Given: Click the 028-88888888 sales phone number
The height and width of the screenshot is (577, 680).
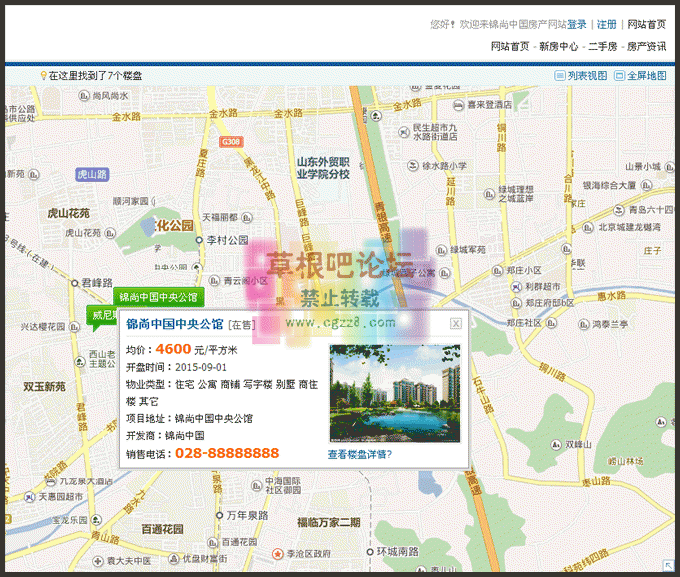Looking at the screenshot, I should point(227,453).
